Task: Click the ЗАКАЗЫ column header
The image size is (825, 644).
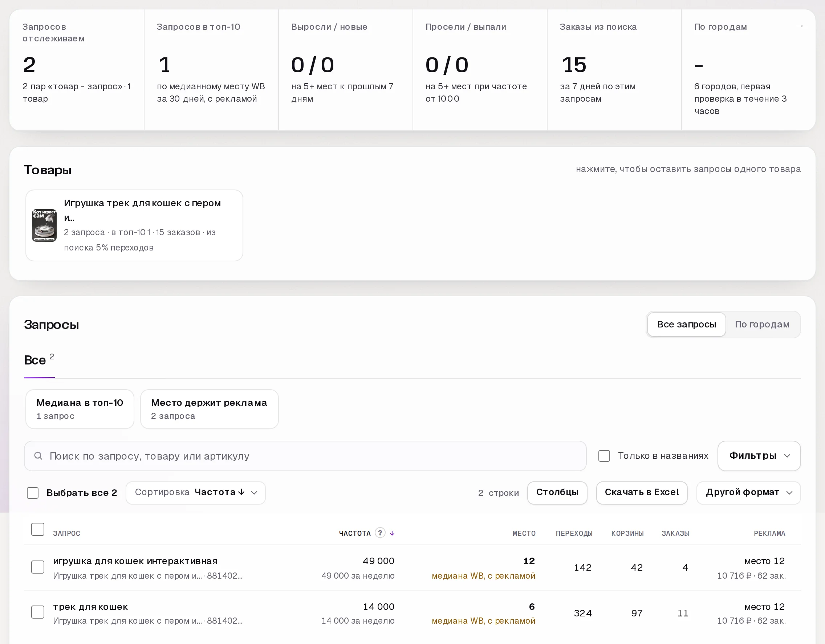Action: click(x=675, y=533)
